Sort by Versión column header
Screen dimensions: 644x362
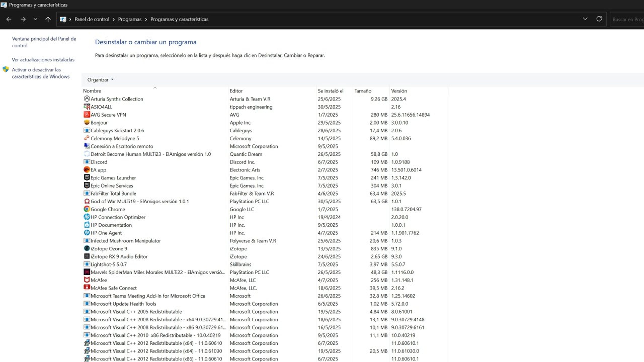[x=419, y=91]
